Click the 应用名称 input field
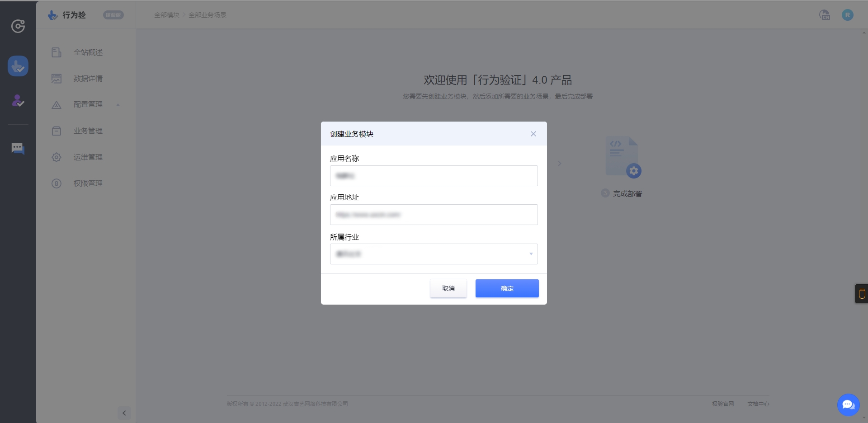 (x=433, y=176)
